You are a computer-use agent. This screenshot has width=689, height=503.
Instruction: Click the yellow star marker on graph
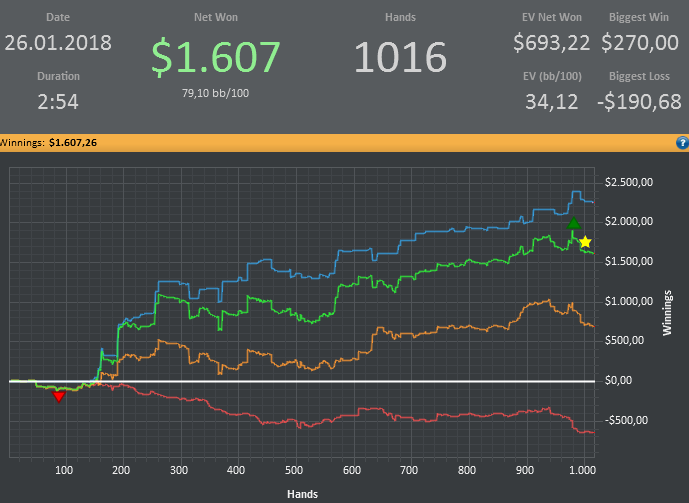coord(585,242)
